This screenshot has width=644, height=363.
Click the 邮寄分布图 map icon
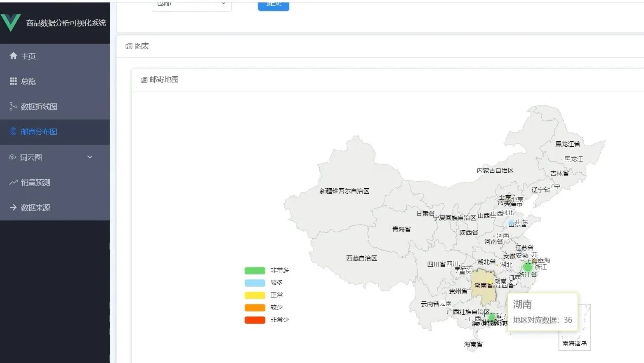[x=12, y=131]
